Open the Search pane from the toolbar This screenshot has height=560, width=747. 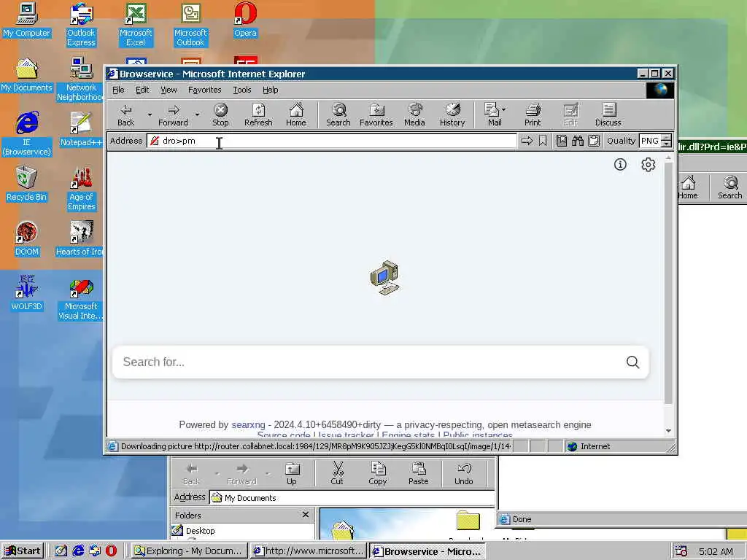(338, 115)
